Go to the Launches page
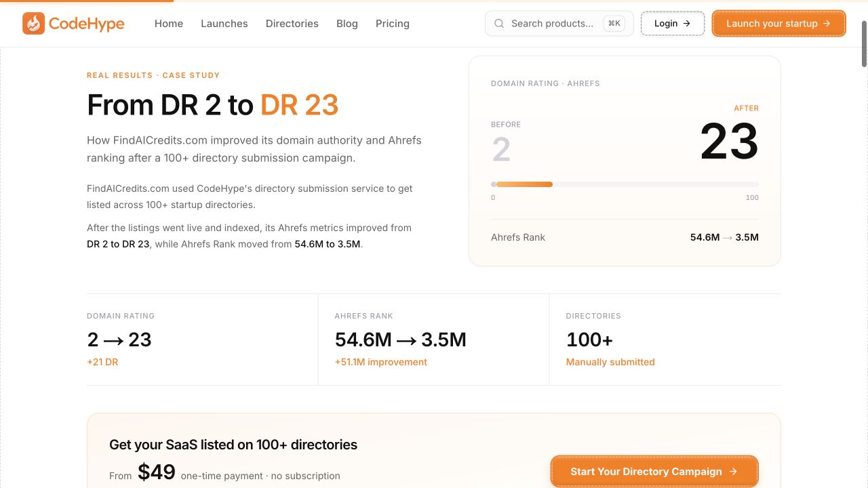 [x=224, y=24]
